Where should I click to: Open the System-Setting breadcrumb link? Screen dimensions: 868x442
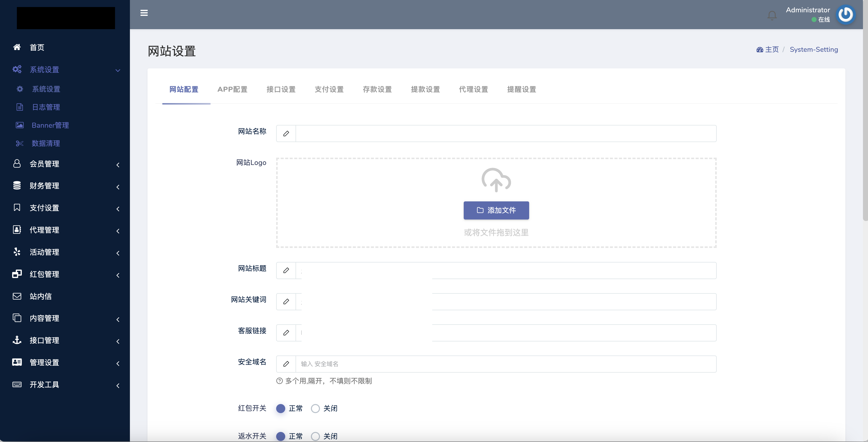pos(814,49)
